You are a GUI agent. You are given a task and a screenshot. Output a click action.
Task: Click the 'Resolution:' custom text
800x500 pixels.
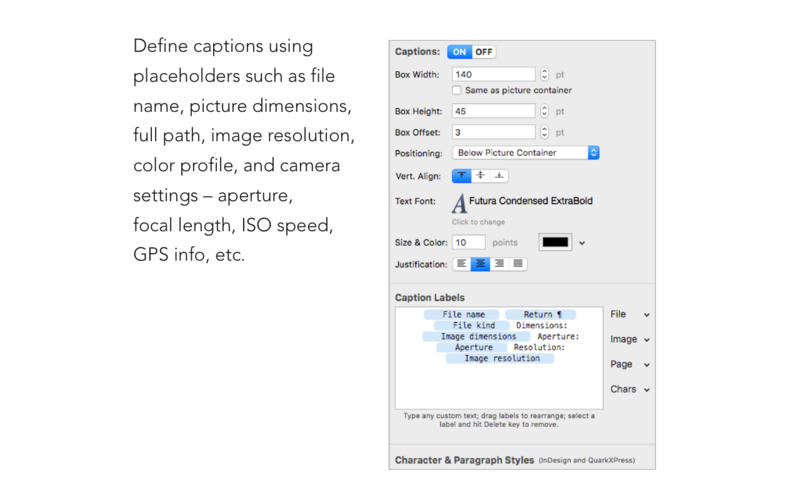point(539,347)
